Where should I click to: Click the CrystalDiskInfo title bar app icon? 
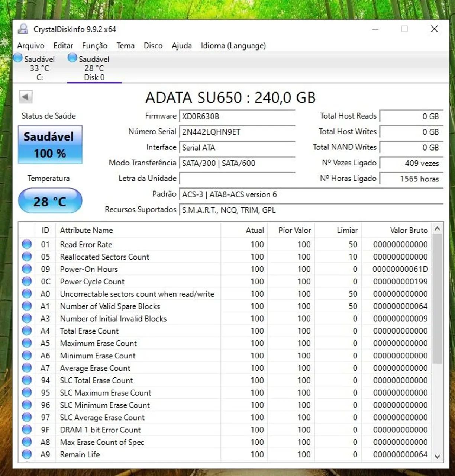tap(23, 29)
